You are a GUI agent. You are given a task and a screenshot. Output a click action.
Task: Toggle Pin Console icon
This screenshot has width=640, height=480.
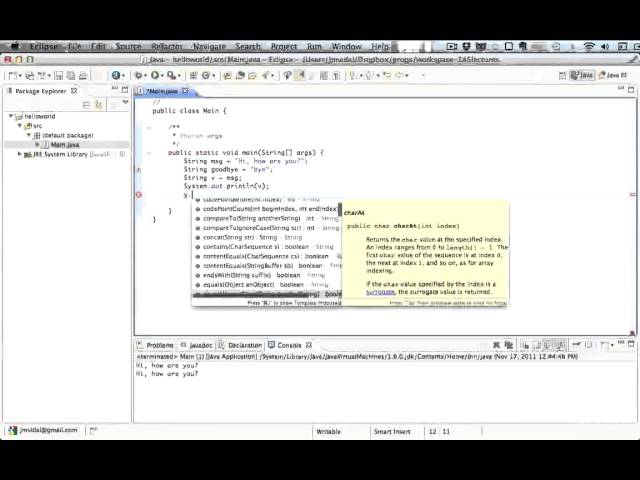tap(576, 345)
